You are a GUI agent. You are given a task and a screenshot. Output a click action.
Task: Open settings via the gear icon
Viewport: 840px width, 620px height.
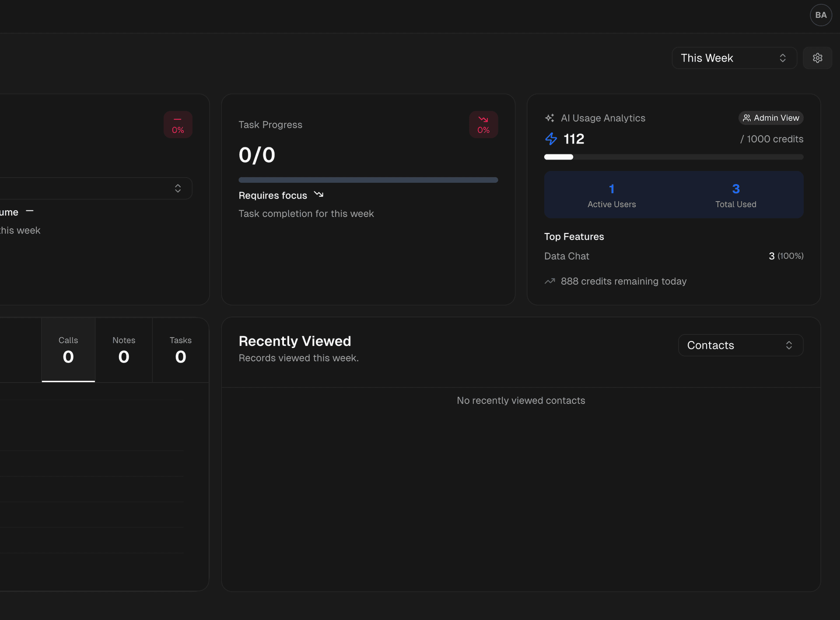coord(818,58)
